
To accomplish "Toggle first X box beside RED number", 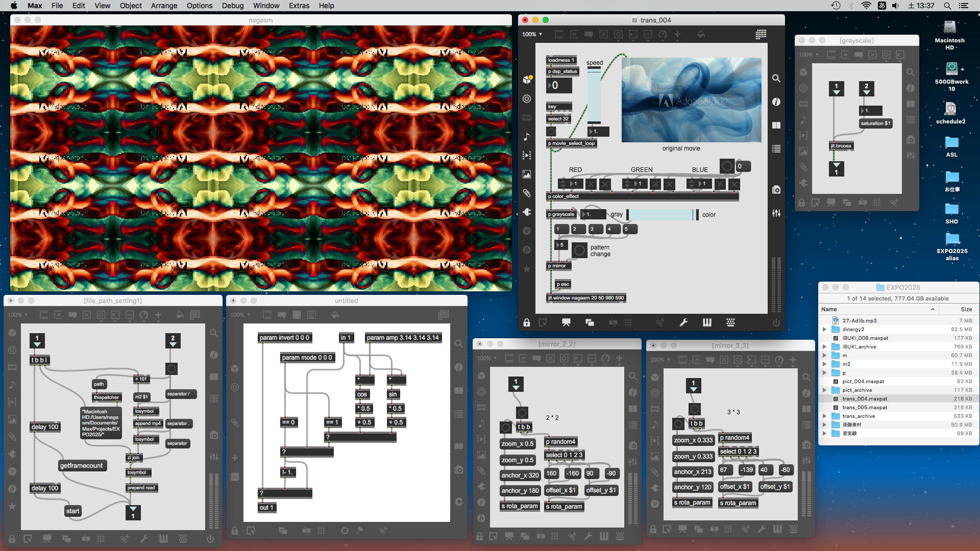I will click(591, 184).
